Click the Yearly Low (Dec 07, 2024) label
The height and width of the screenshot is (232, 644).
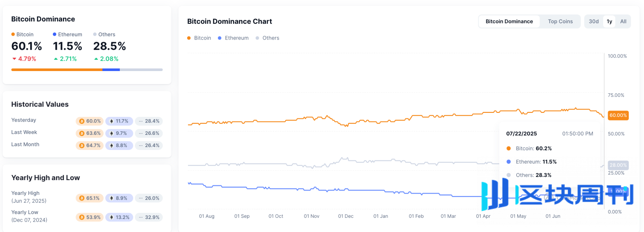pos(29,216)
